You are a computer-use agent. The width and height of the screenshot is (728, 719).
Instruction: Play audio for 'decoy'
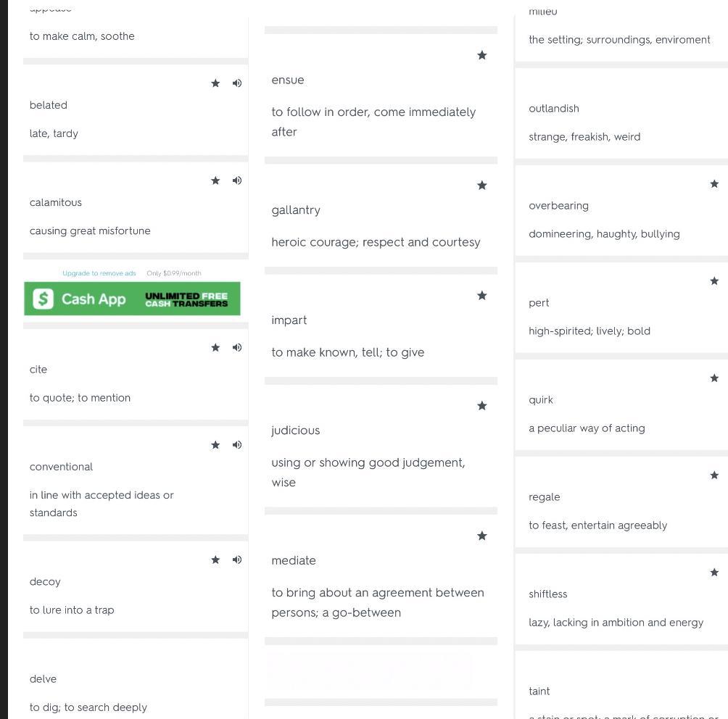point(237,560)
